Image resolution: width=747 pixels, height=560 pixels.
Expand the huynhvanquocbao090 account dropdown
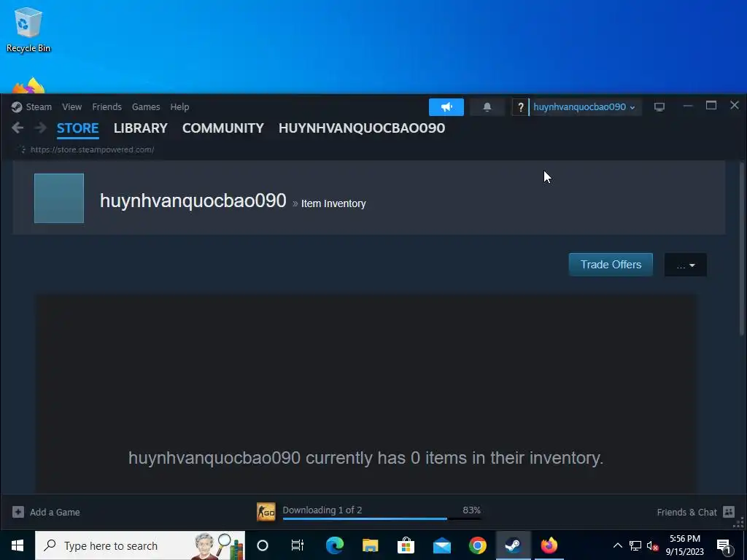(584, 107)
